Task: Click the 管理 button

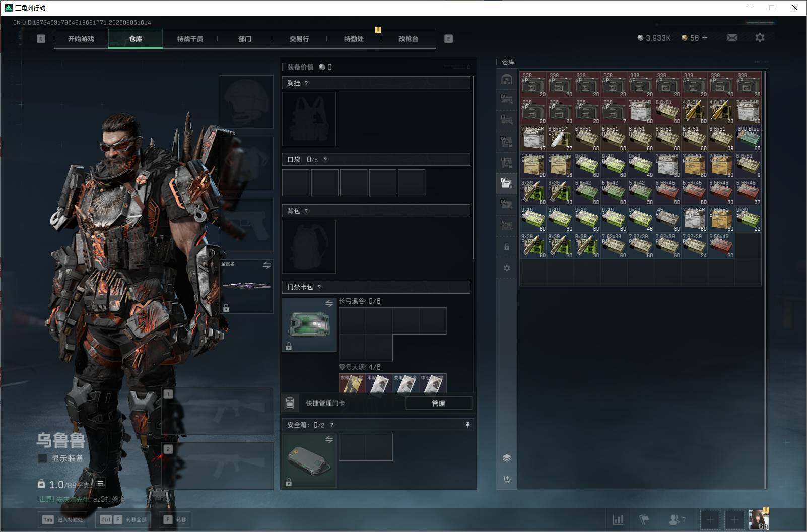Action: pyautogui.click(x=438, y=403)
